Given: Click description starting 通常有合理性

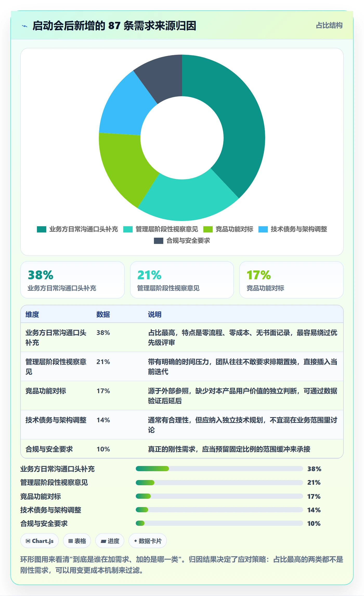Looking at the screenshot, I should pos(243,425).
